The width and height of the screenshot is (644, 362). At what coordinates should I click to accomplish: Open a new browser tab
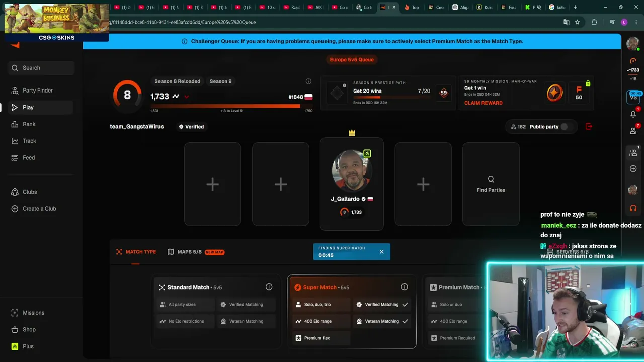[x=575, y=7]
